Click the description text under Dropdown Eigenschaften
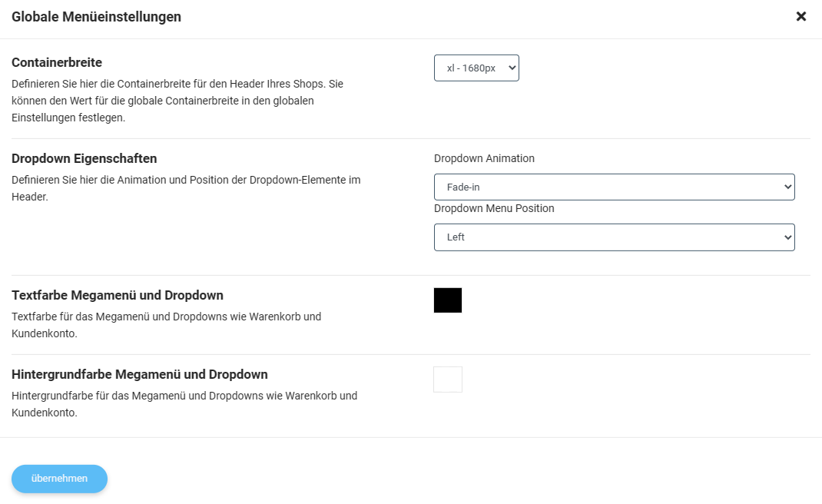This screenshot has width=822, height=504. 186,188
